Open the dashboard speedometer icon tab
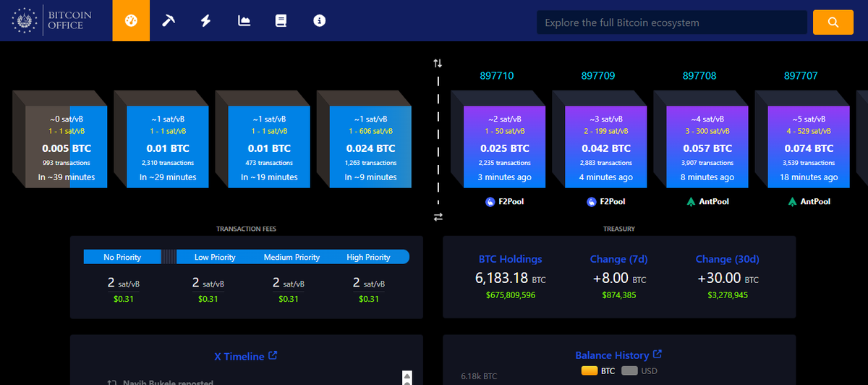 pyautogui.click(x=131, y=20)
